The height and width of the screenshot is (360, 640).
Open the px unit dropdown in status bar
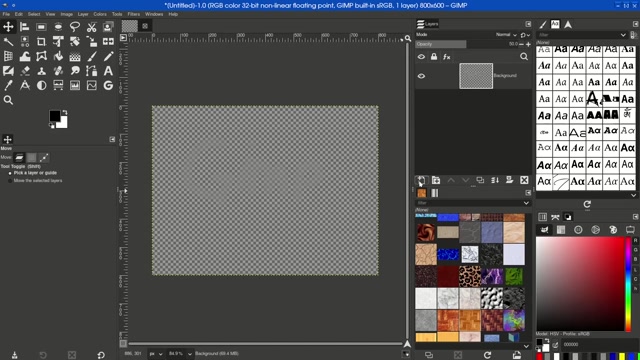coord(156,353)
